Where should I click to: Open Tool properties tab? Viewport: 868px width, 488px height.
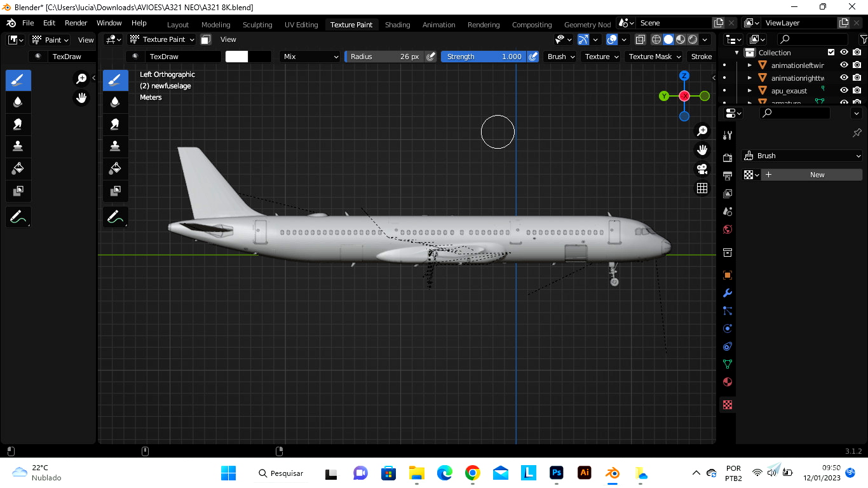tap(728, 135)
